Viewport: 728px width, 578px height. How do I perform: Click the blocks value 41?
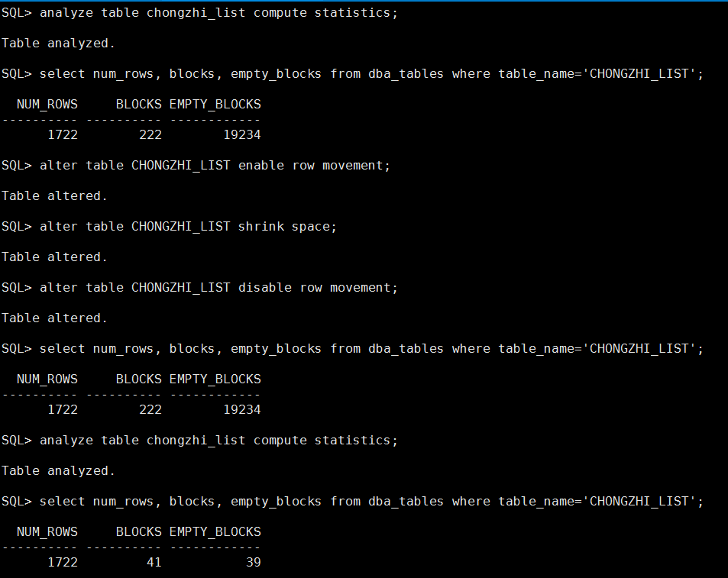tap(154, 562)
